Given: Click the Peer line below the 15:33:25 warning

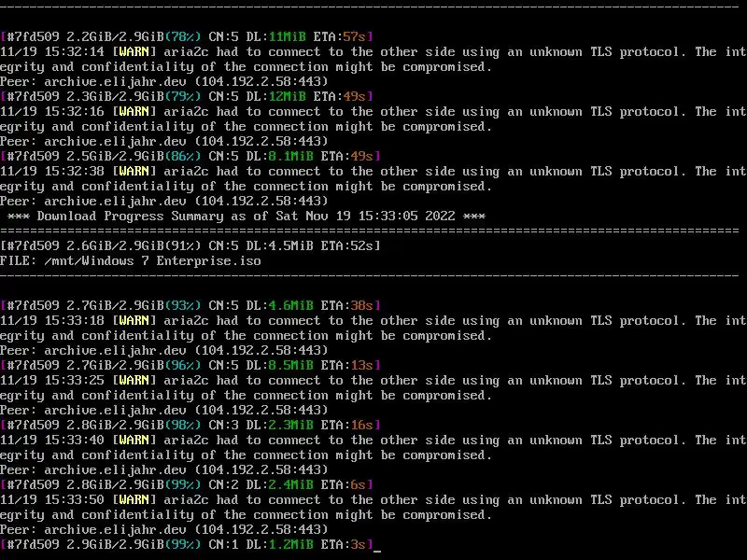Looking at the screenshot, I should pos(164,410).
